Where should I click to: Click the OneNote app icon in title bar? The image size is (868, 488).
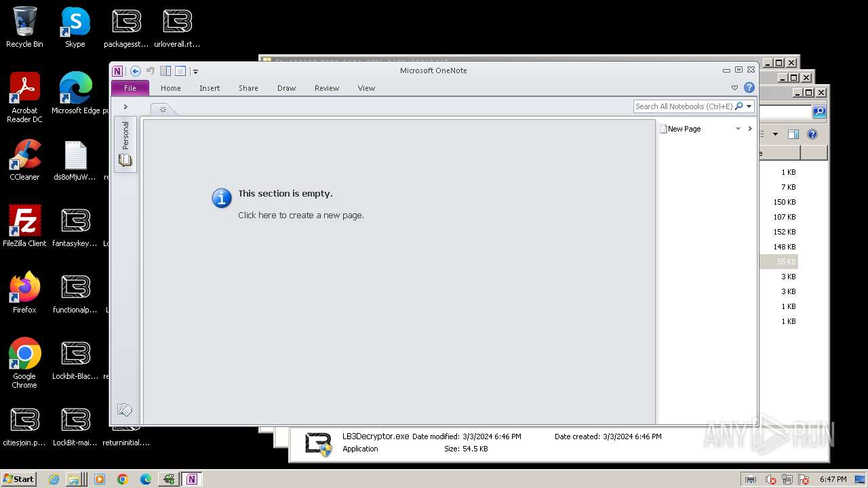point(117,71)
